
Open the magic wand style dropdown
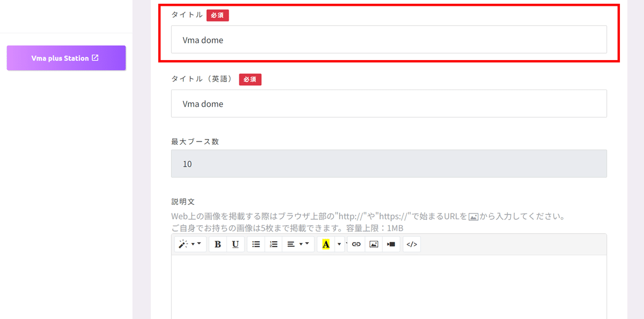191,244
